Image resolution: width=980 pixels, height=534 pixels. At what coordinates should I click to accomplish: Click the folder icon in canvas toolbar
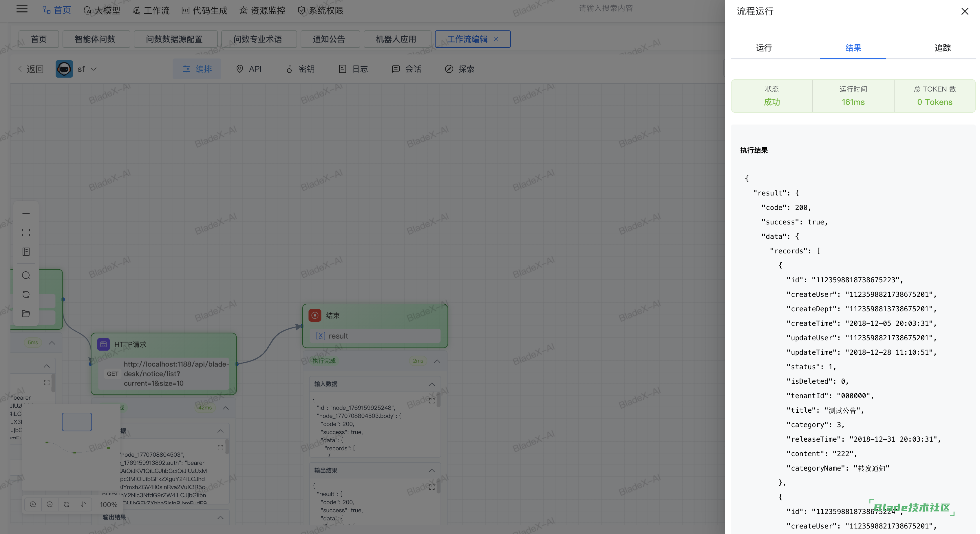click(26, 314)
